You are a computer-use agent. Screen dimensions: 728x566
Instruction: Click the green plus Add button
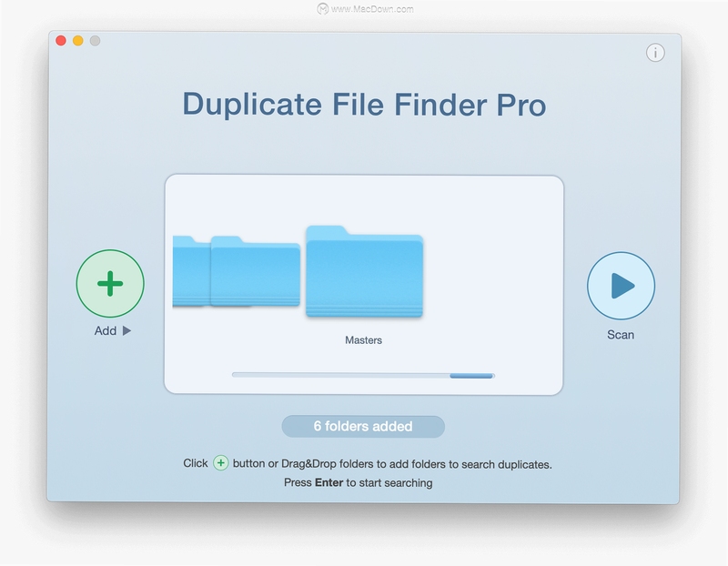(110, 283)
